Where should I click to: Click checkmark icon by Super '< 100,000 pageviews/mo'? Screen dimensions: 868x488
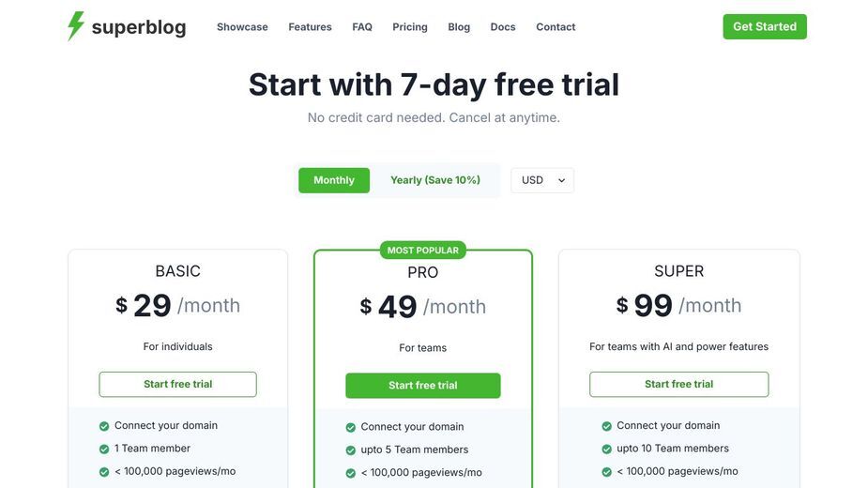(x=607, y=472)
